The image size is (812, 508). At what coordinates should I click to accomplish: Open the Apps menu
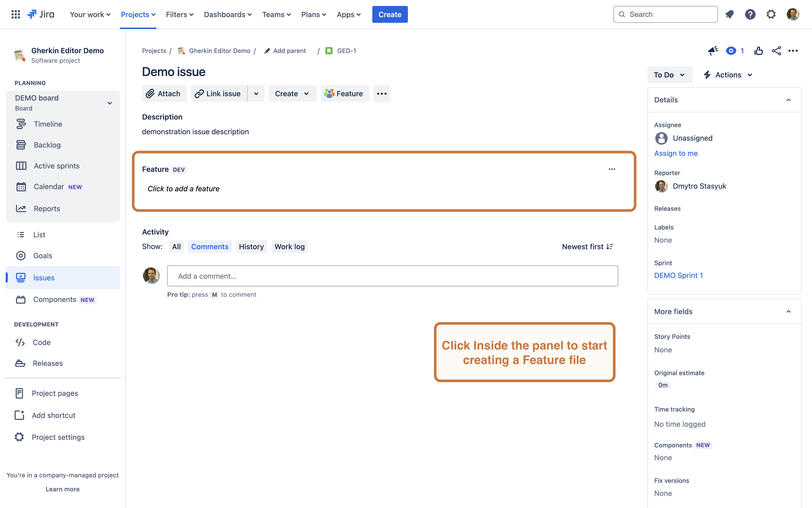pyautogui.click(x=349, y=14)
